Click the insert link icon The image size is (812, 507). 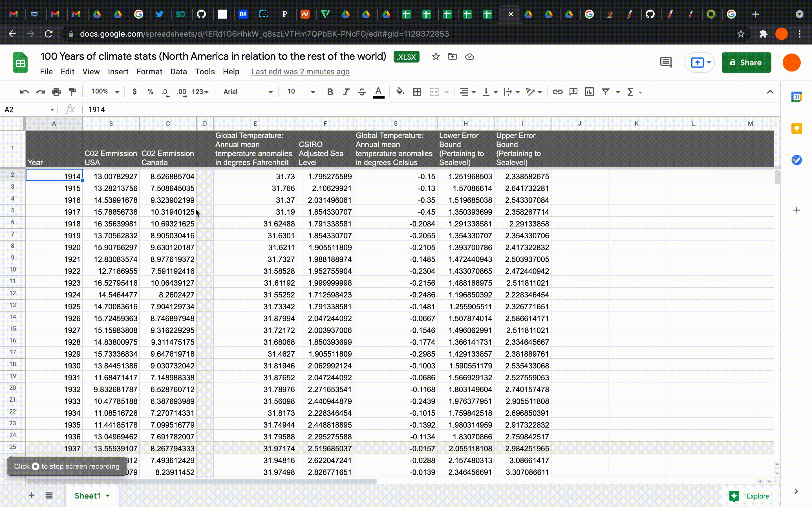coord(557,92)
